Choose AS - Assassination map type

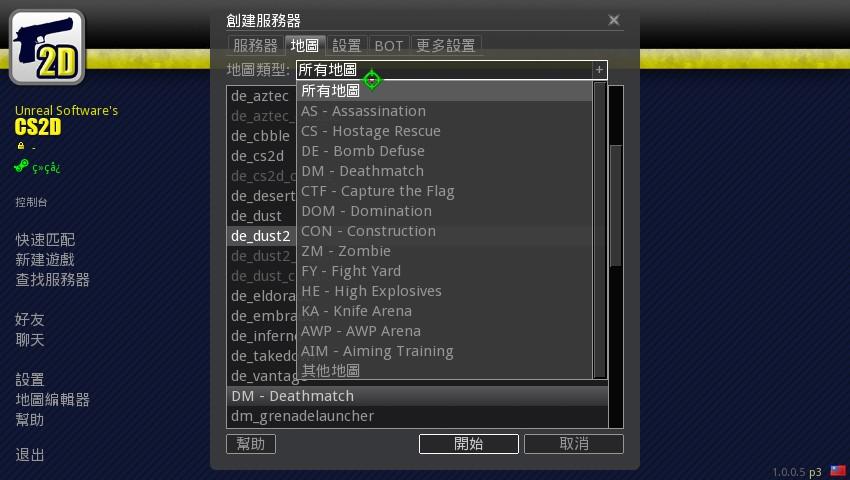(x=445, y=111)
